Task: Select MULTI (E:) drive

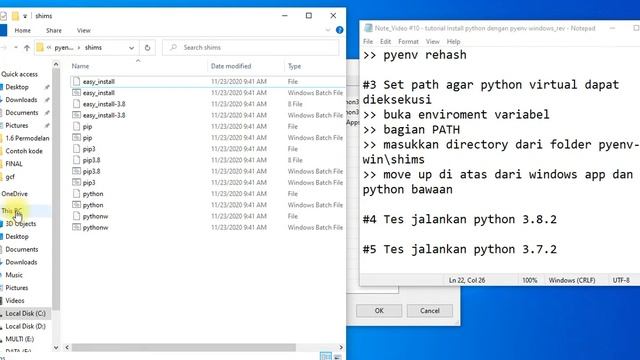Action: pos(20,339)
